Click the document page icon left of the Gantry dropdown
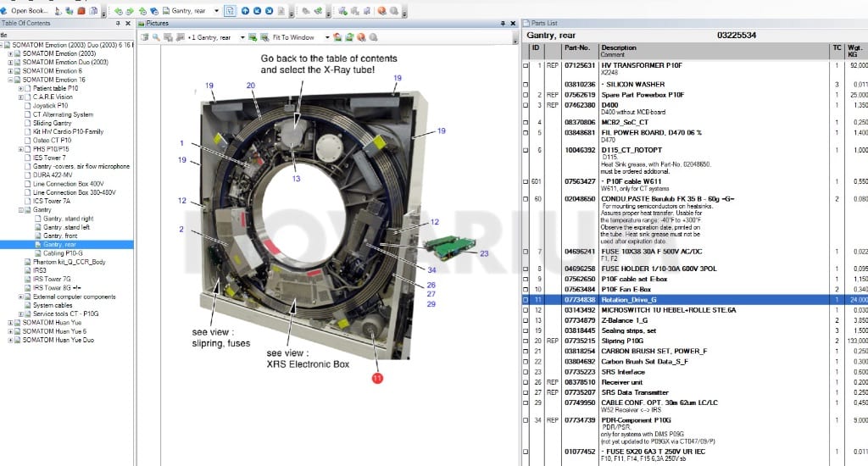 (165, 11)
